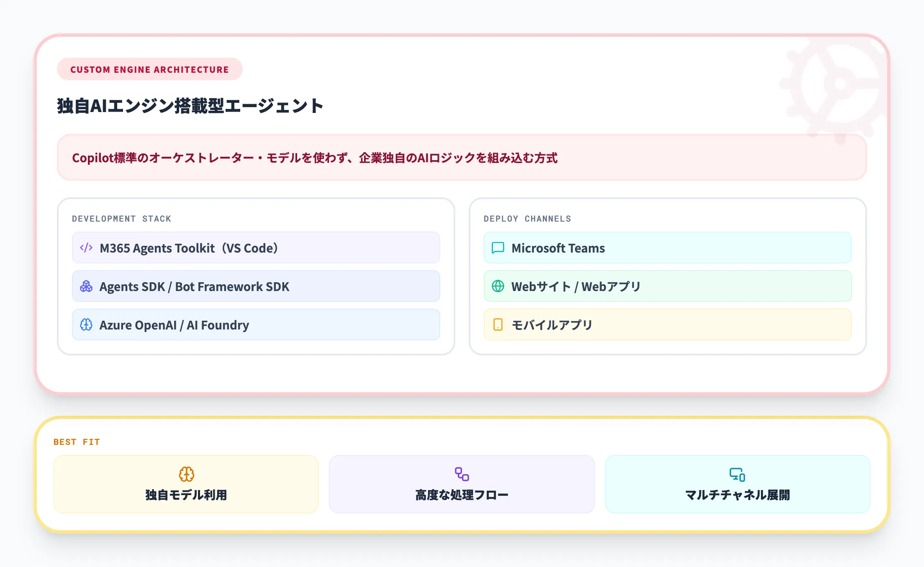Click the smartphone icon beside モバイルアプリ
The image size is (924, 567).
[x=498, y=324]
